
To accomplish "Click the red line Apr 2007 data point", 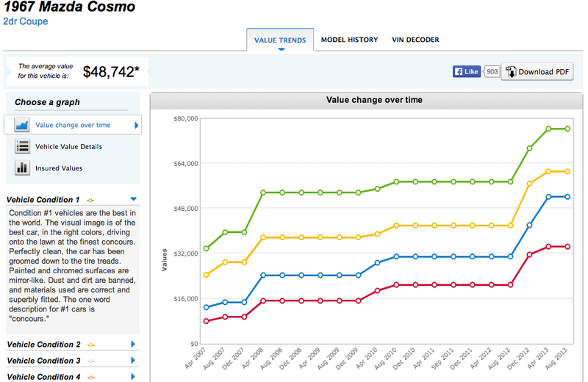I will [x=207, y=321].
